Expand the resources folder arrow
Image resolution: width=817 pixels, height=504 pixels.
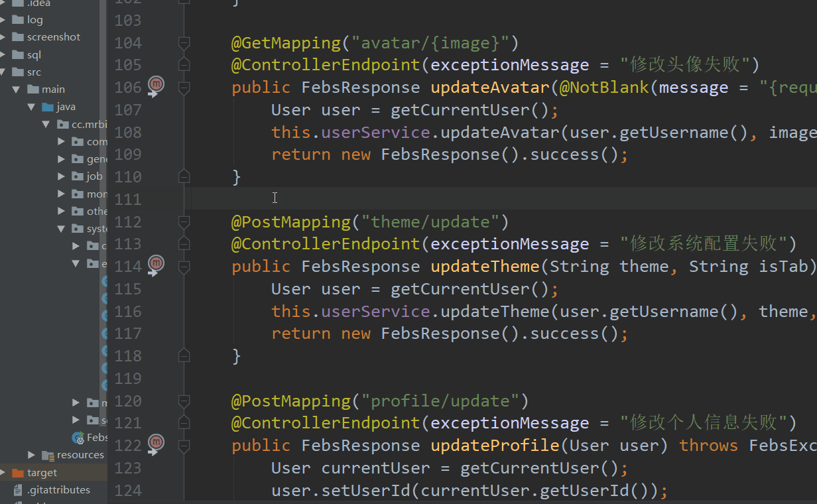click(x=31, y=455)
